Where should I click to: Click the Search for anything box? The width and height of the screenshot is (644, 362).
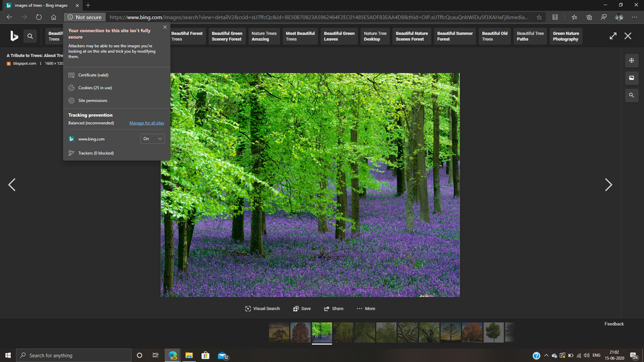click(74, 355)
